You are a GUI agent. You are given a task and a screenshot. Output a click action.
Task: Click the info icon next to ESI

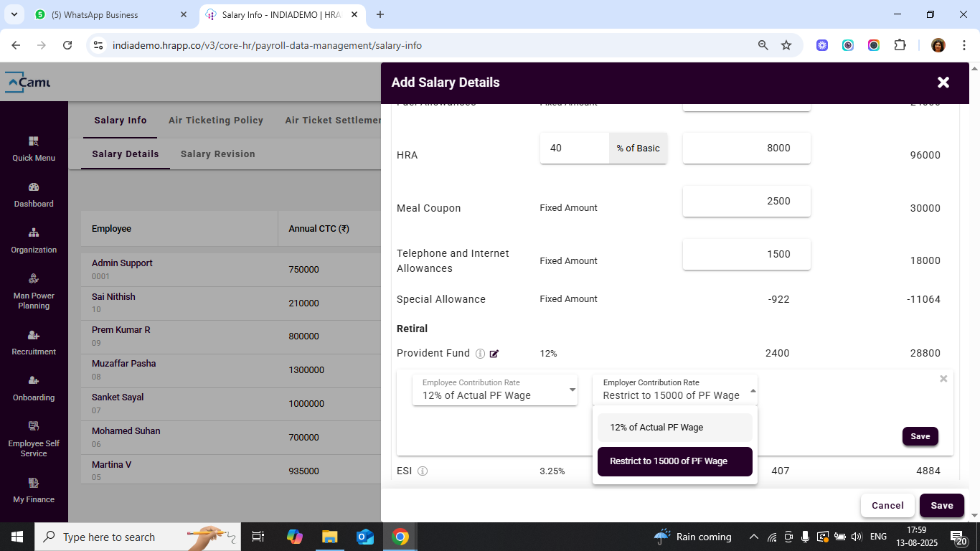tap(423, 471)
